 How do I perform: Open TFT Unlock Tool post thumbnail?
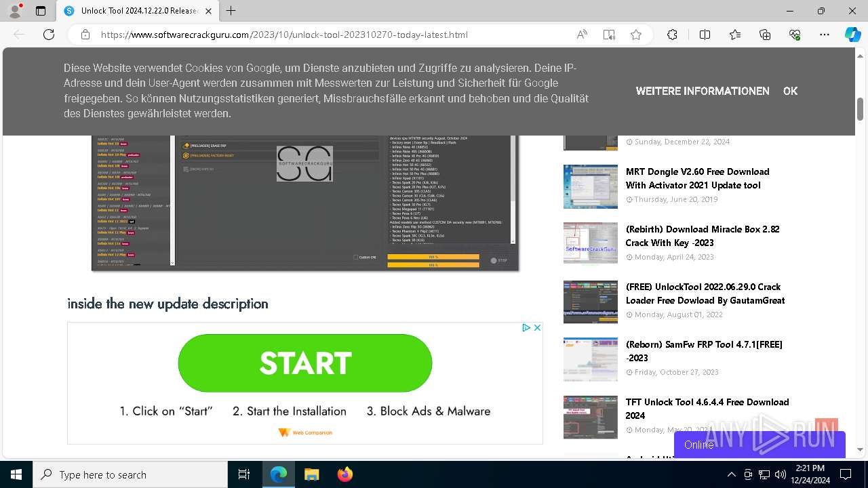[x=591, y=417]
